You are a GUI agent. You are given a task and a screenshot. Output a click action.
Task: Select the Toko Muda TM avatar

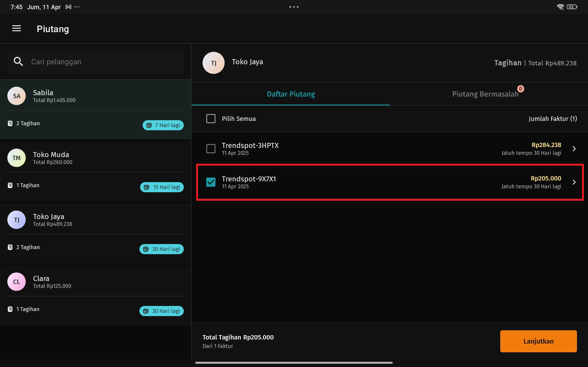click(17, 158)
